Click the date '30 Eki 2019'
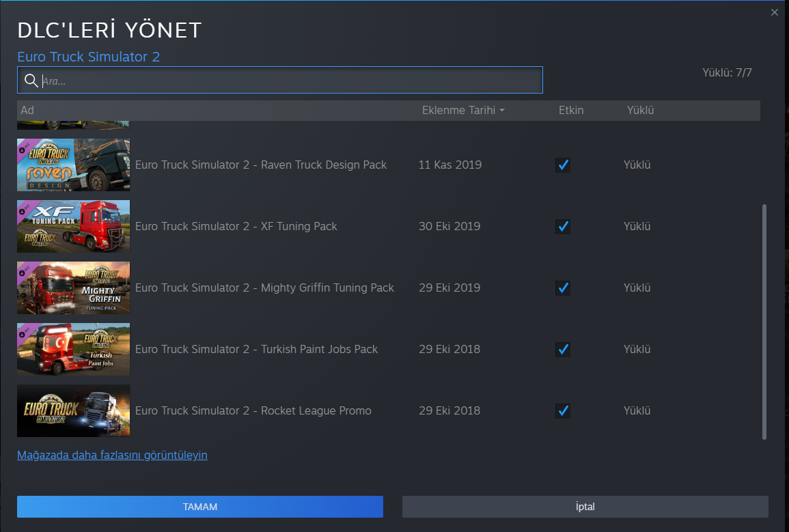Viewport: 789px width, 532px height. pyautogui.click(x=449, y=226)
